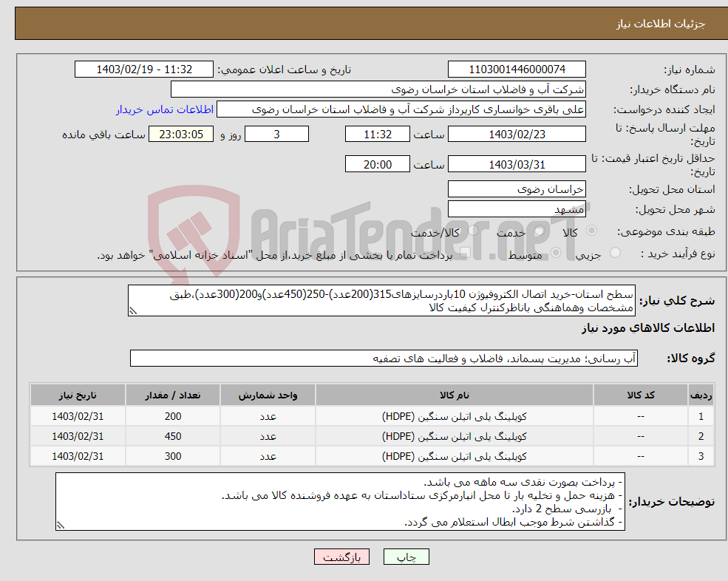The image size is (728, 581).
Task: Click the announcement date field 1403/02/19 - 11:32
Action: pyautogui.click(x=144, y=69)
